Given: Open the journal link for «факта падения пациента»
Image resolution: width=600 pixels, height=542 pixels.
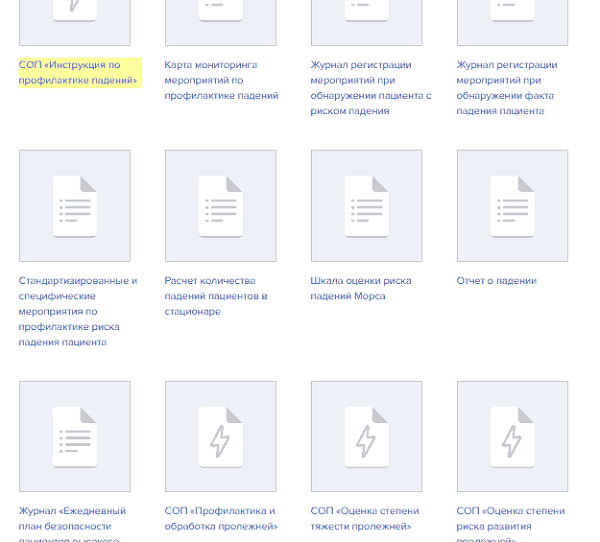Looking at the screenshot, I should (x=506, y=88).
